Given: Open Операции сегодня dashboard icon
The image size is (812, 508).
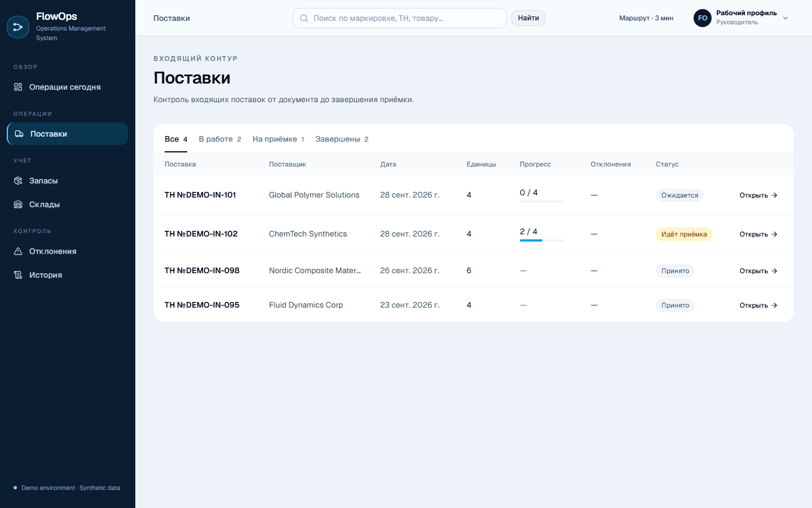Looking at the screenshot, I should 18,87.
